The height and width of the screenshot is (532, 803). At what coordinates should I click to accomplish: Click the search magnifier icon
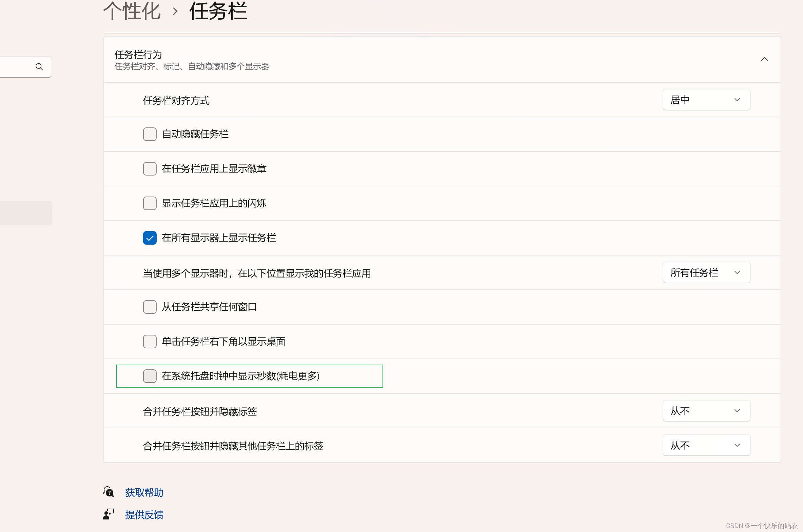[39, 67]
